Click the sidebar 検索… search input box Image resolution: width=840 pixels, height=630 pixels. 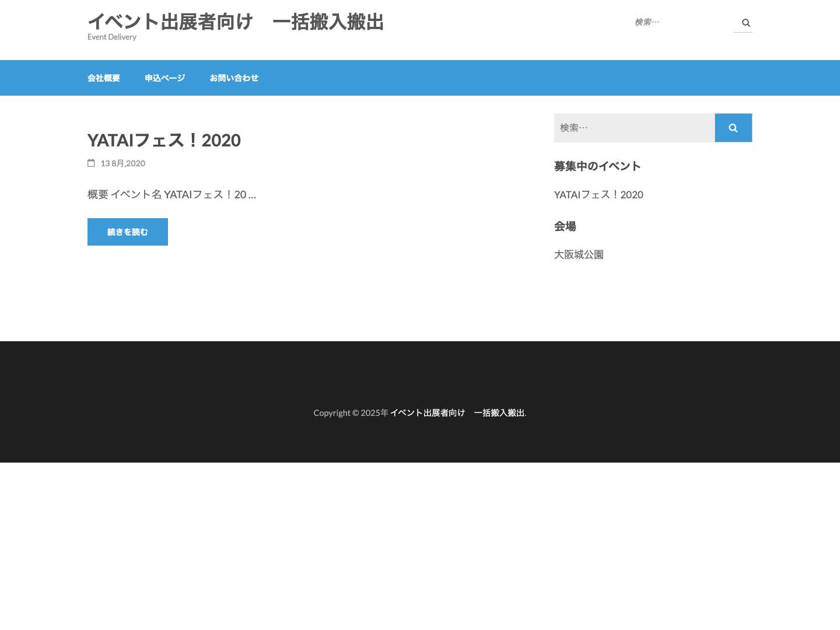(x=635, y=127)
